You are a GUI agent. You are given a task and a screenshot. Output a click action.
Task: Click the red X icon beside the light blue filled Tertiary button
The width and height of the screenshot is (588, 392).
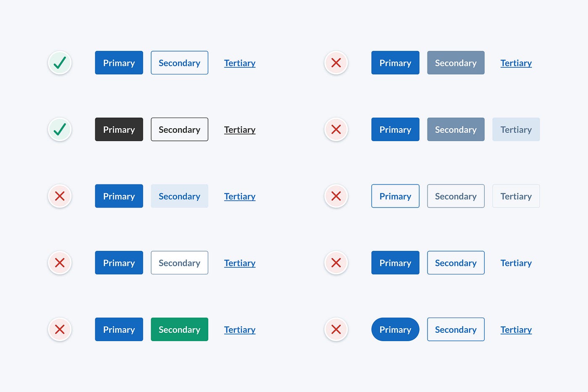[336, 129]
